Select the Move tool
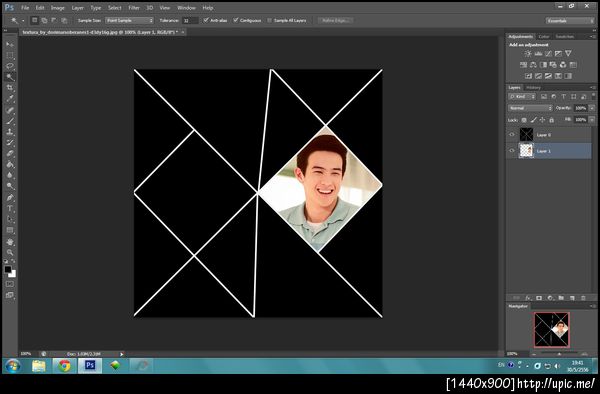600x394 pixels. coord(10,44)
